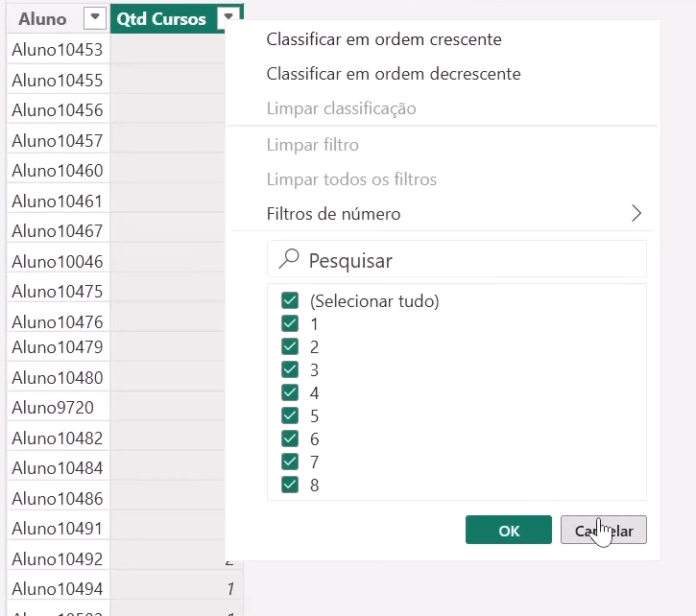Toggle the (Selecionar tudo) checkbox
Image resolution: width=696 pixels, height=616 pixels.
point(290,300)
